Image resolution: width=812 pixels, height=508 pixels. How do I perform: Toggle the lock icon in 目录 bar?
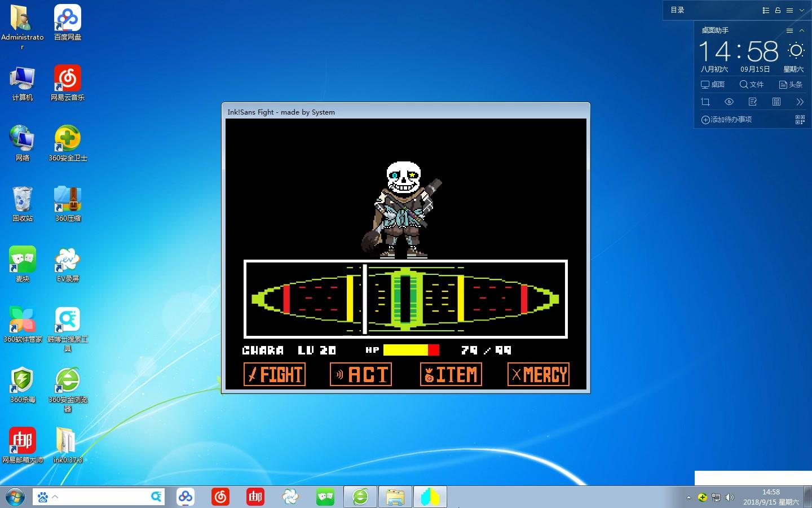[x=778, y=10]
